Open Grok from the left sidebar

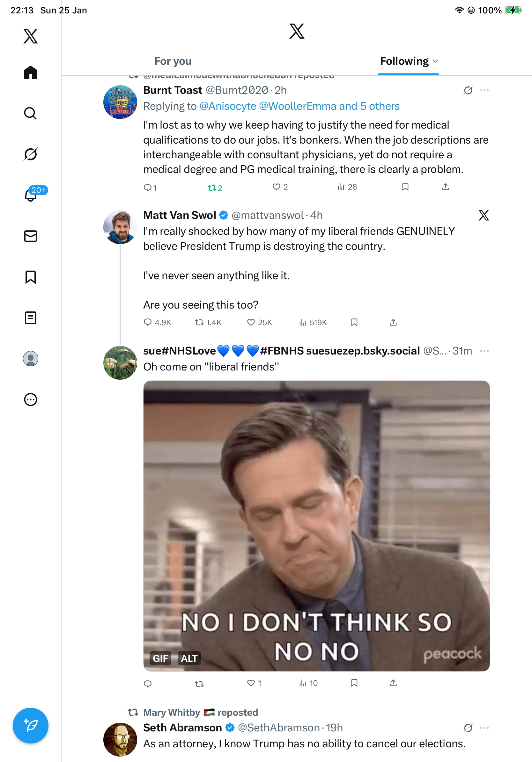coord(31,154)
